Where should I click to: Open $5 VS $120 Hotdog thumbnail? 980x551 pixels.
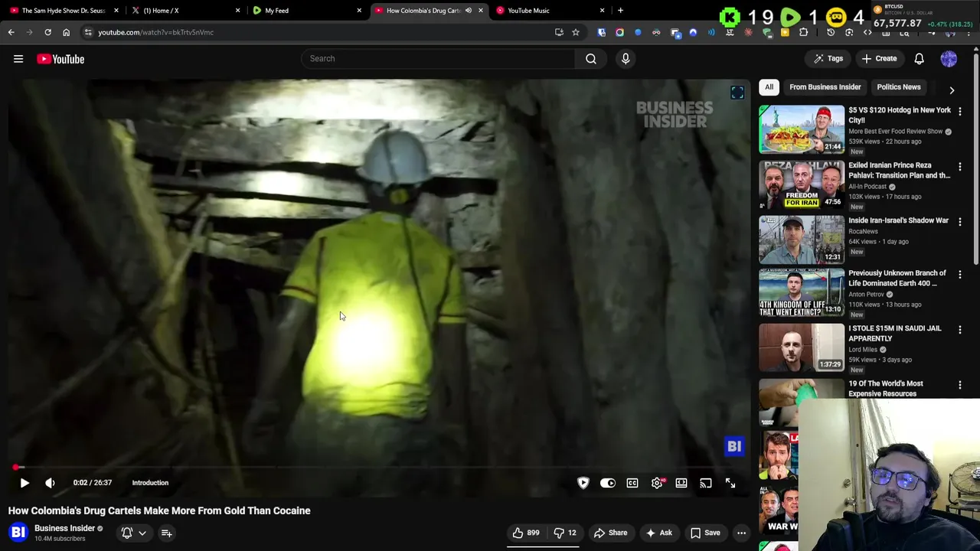tap(802, 129)
